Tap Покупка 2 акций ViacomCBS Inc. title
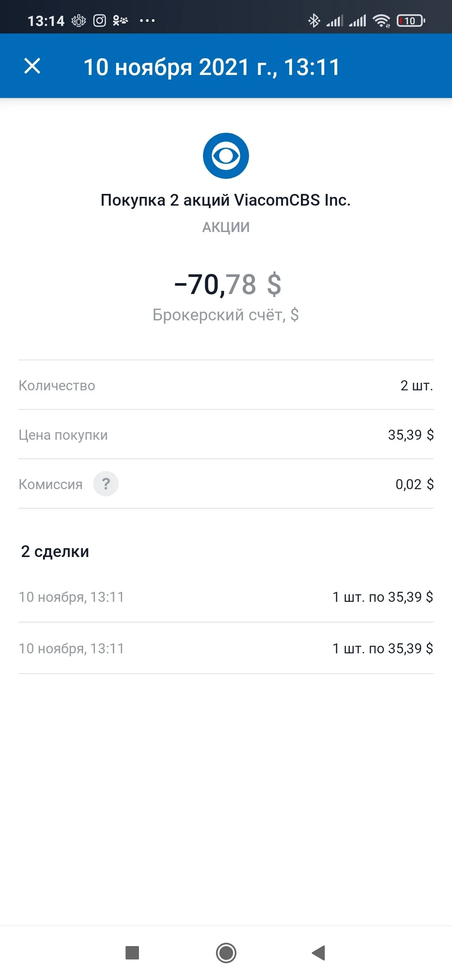Viewport: 452px width, 980px height. pos(226,200)
